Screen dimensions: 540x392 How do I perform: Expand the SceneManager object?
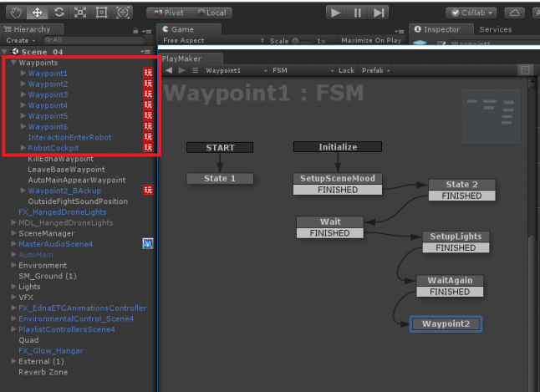coord(13,233)
